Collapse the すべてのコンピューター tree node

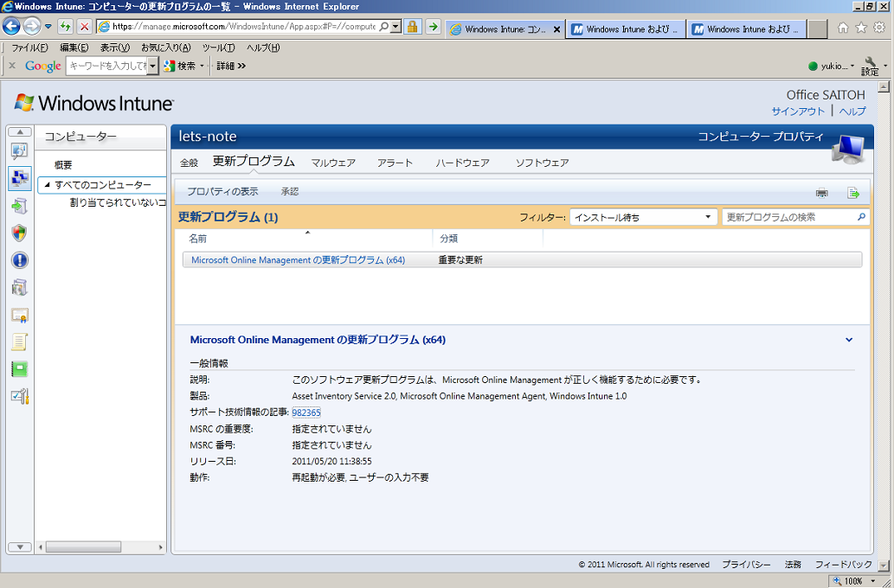(x=47, y=185)
